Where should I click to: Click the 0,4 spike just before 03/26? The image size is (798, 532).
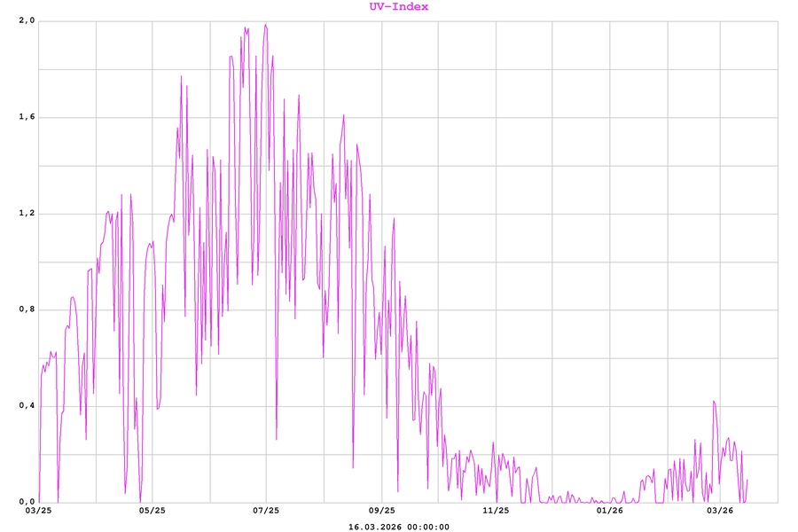(x=713, y=402)
